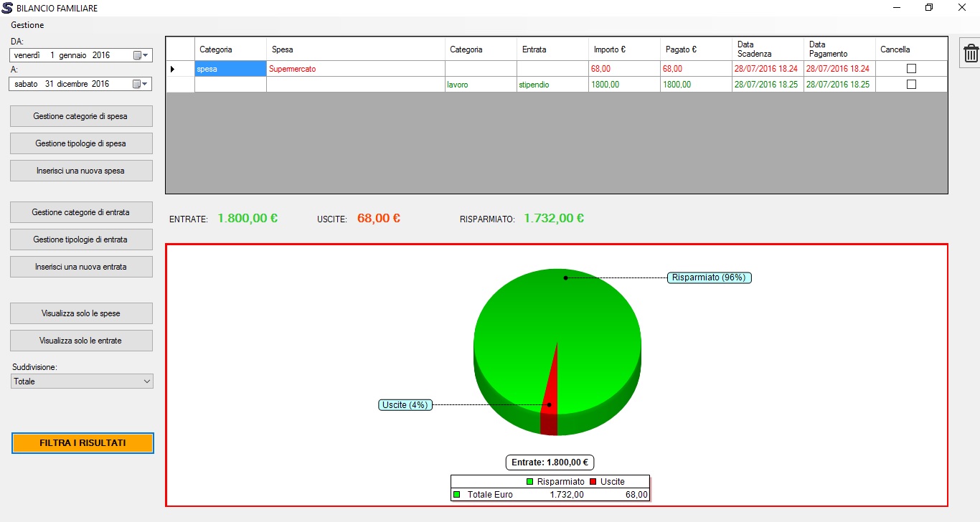Select Data Pagamento 28/07/2016 18.25 cell
Screen dimensions: 980x522
[839, 85]
